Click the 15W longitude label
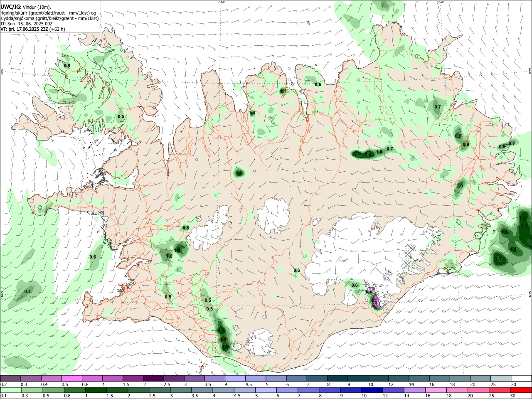Viewport: 532px width, 399px height. click(x=440, y=2)
